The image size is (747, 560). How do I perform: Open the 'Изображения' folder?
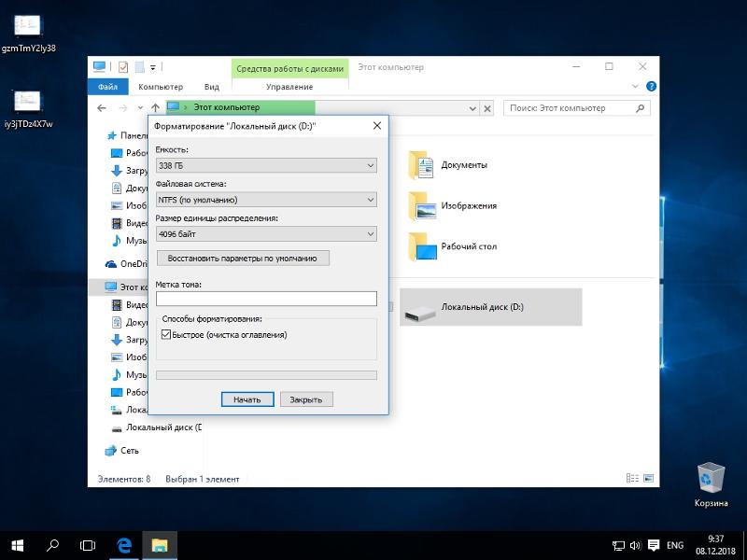[x=453, y=205]
